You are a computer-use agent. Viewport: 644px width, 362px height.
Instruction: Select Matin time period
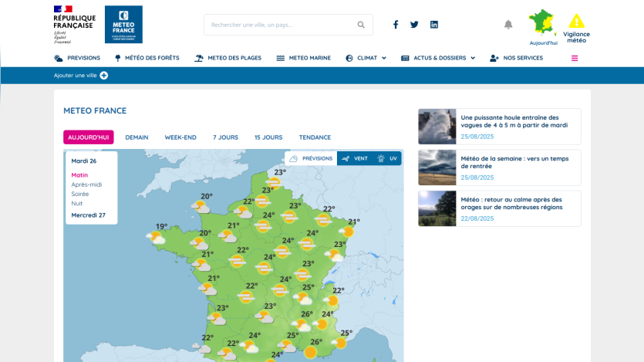(x=79, y=175)
